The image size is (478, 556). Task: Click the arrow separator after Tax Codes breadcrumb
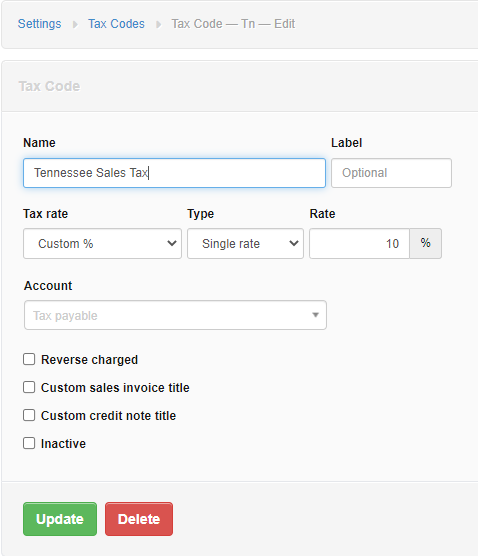[159, 24]
